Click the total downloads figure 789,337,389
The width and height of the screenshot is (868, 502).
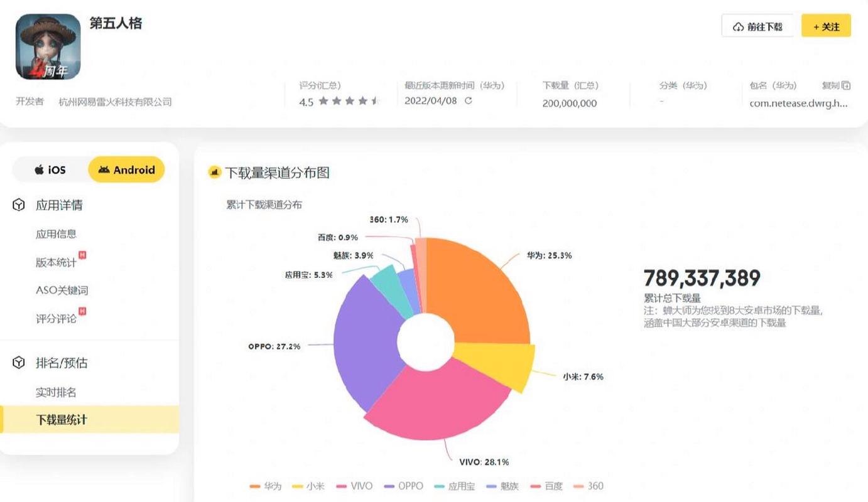pos(702,278)
